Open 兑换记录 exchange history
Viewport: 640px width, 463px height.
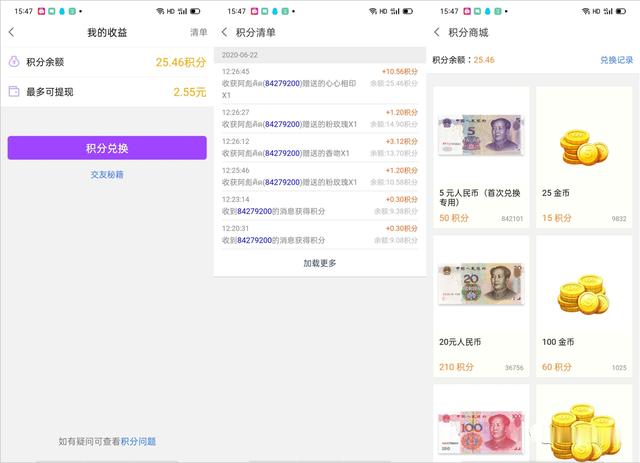pos(616,60)
